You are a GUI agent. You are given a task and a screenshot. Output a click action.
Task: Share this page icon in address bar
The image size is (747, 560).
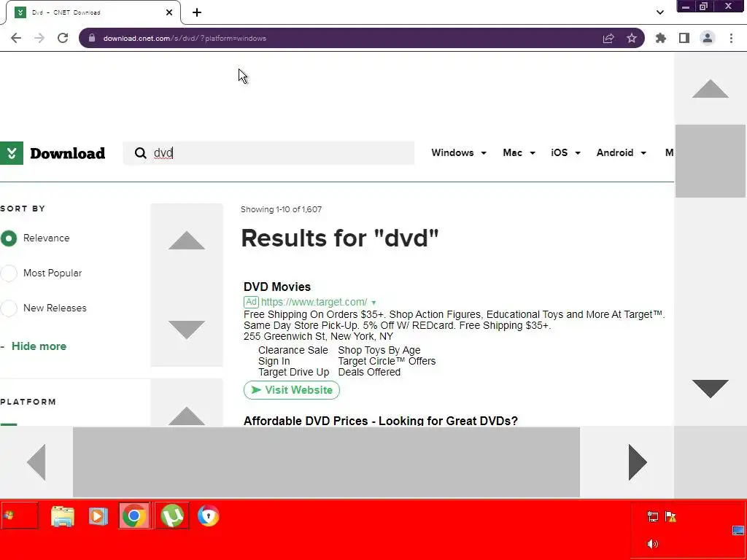coord(608,38)
